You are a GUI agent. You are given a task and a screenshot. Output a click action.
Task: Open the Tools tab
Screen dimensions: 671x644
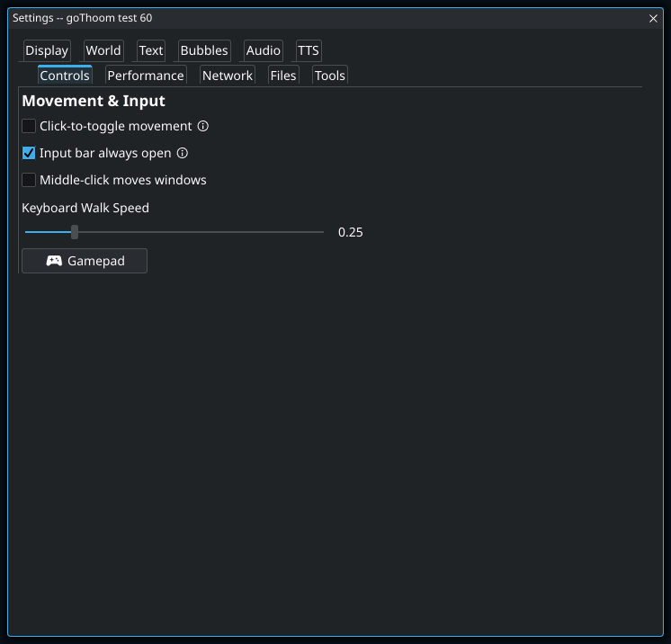pos(330,76)
